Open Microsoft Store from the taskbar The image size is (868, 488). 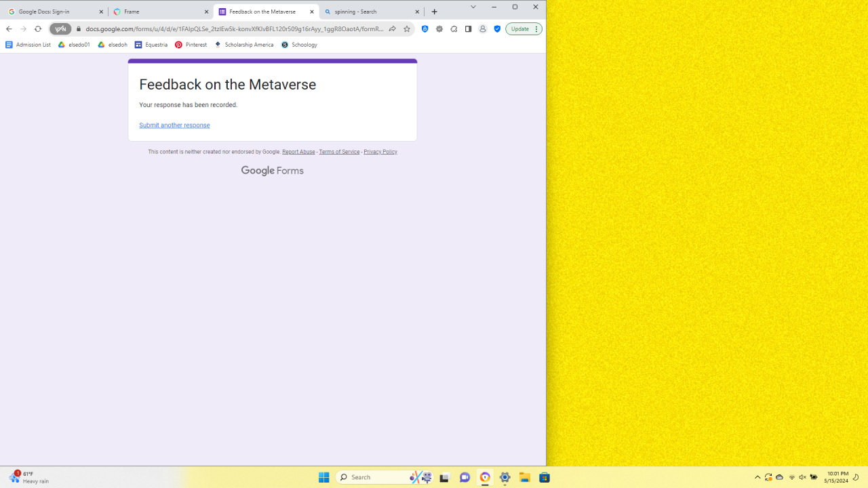pos(544,477)
